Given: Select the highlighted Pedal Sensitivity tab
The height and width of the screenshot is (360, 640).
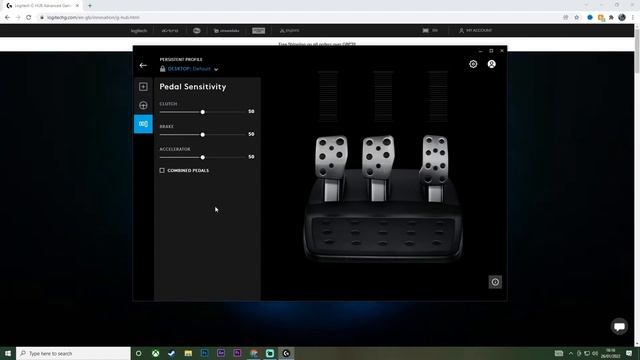Looking at the screenshot, I should [143, 124].
